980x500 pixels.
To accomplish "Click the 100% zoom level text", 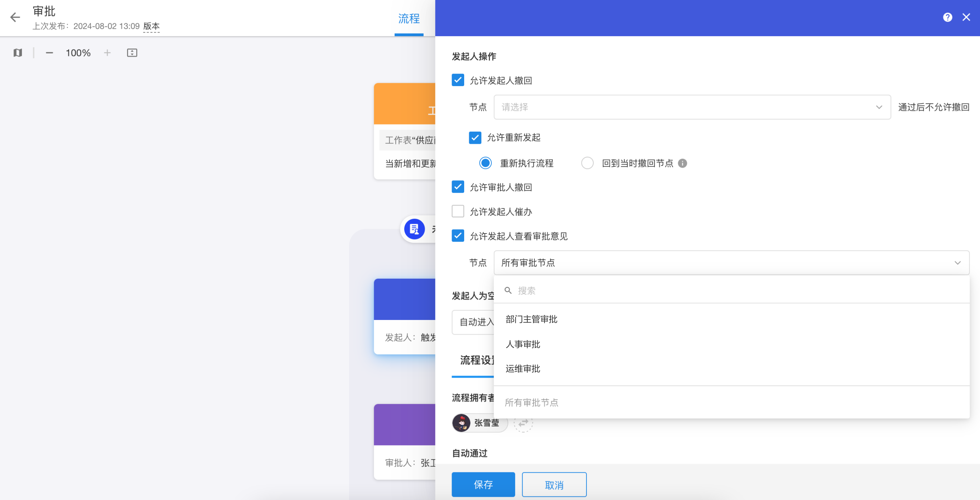I will click(78, 53).
